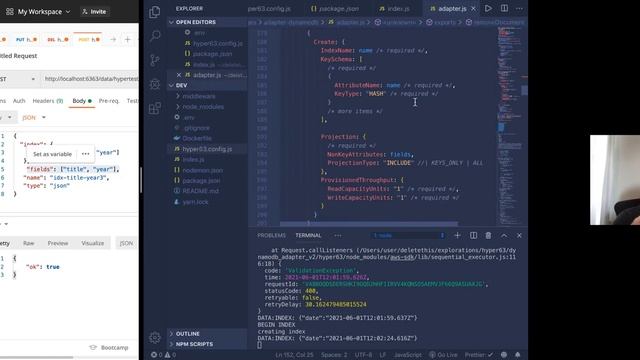Viewport: 640px width, 360px height.
Task: Open the panel overflow ellipsis beside TERMINAL
Action: [338, 236]
